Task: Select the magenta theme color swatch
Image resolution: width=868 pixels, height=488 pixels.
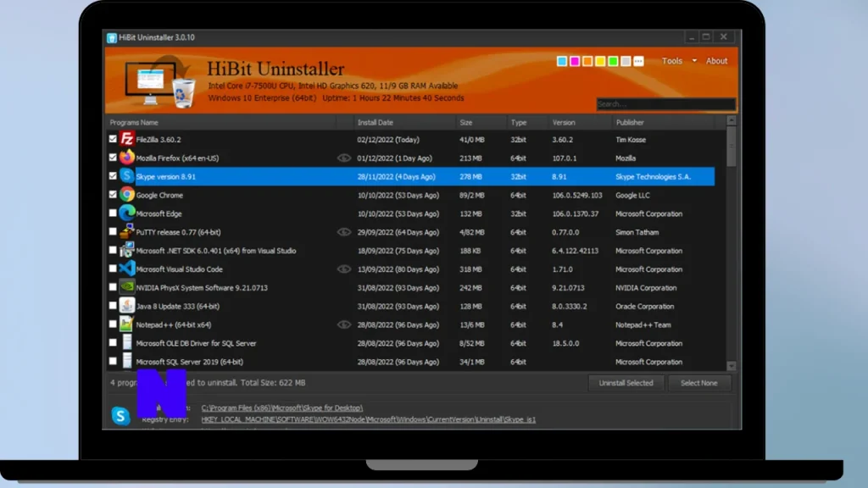Action: (575, 61)
